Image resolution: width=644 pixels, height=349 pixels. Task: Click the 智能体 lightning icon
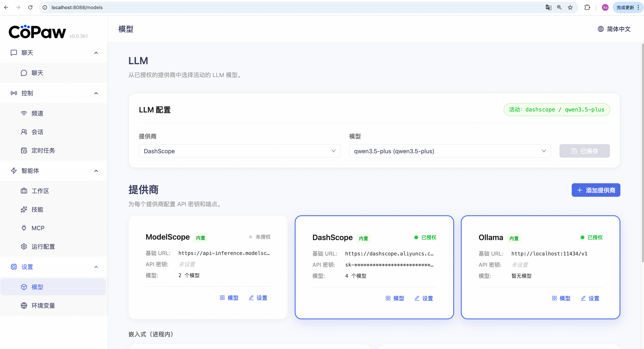pos(14,171)
